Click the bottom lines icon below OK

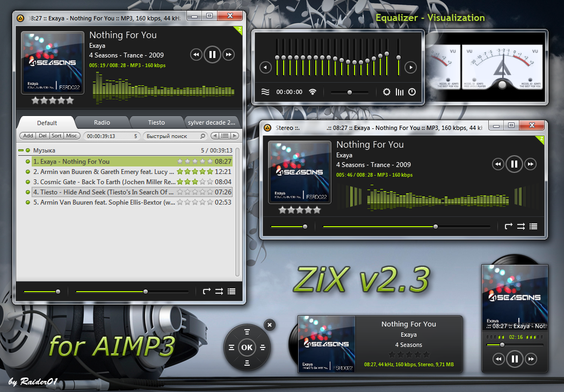[247, 363]
